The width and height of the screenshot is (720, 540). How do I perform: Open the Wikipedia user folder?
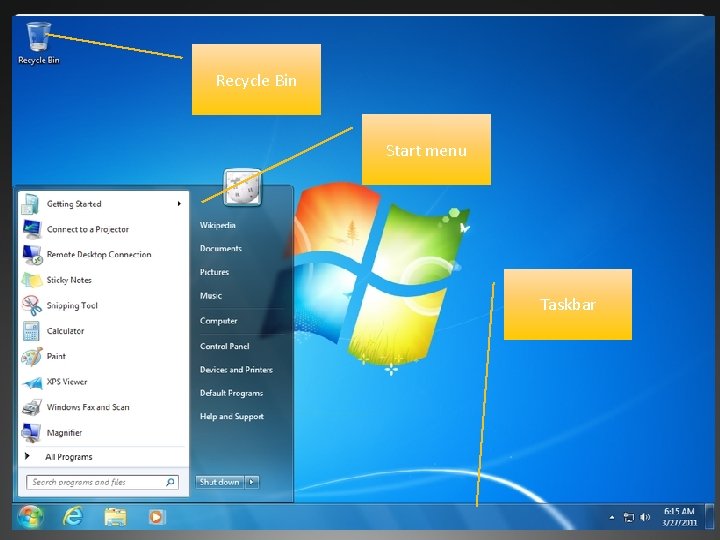[x=218, y=225]
